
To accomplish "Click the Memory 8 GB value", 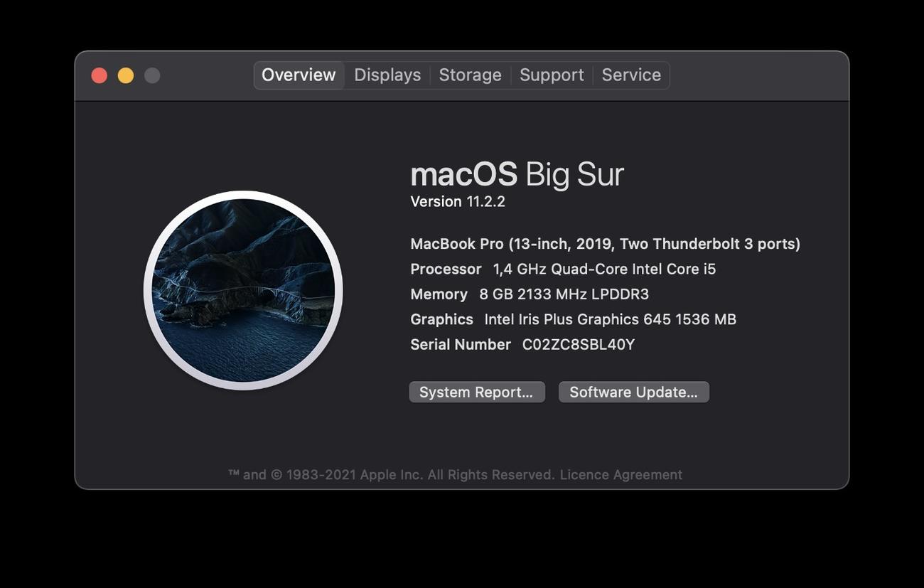I will (x=564, y=294).
